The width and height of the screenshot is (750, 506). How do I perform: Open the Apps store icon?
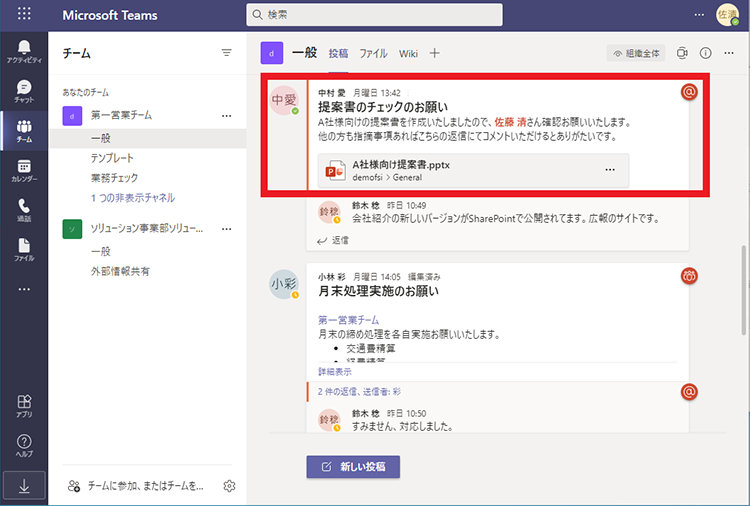pos(24,406)
